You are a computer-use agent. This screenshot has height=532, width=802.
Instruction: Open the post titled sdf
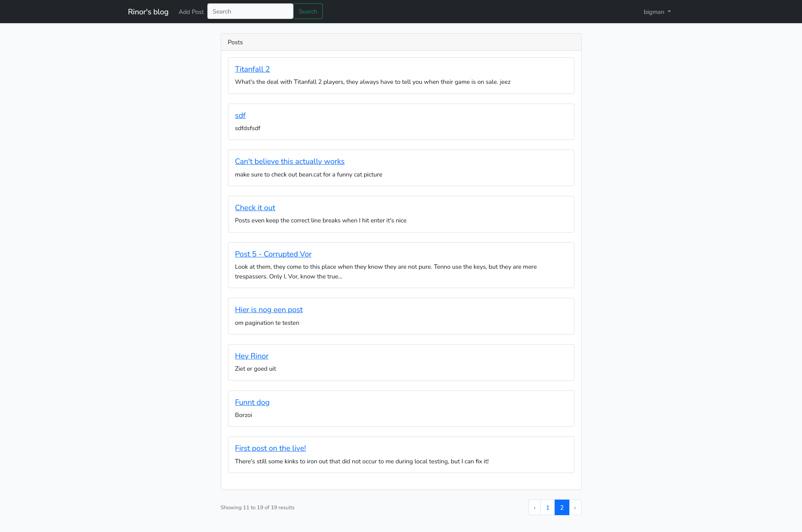[240, 115]
